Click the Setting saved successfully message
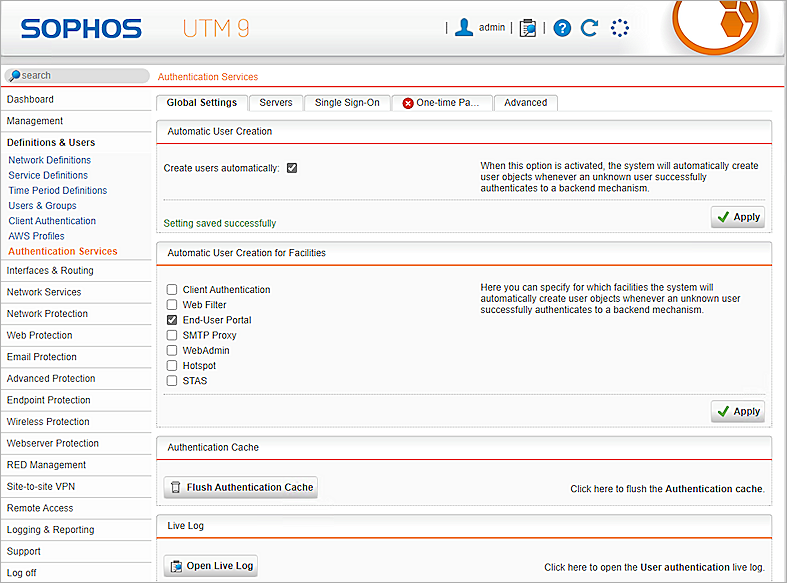 (220, 223)
